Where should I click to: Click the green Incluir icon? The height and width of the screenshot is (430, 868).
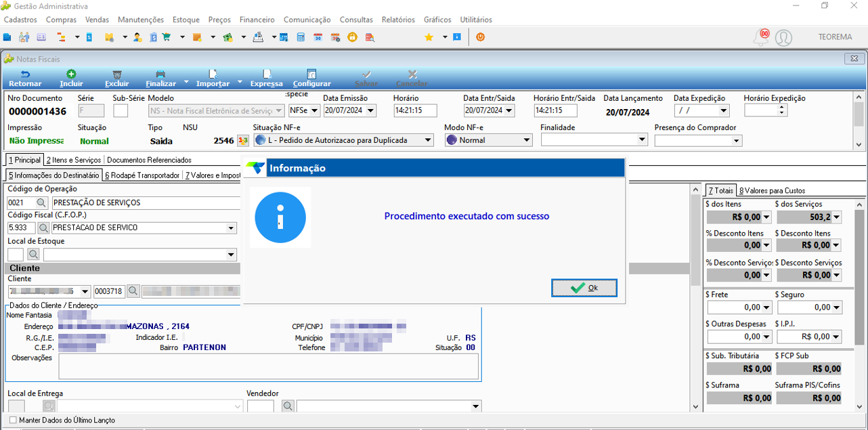[71, 74]
